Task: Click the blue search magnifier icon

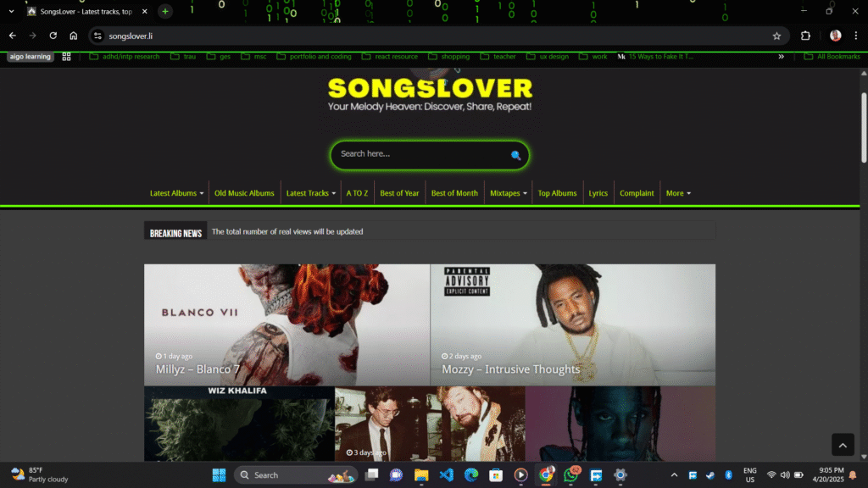Action: coord(515,156)
